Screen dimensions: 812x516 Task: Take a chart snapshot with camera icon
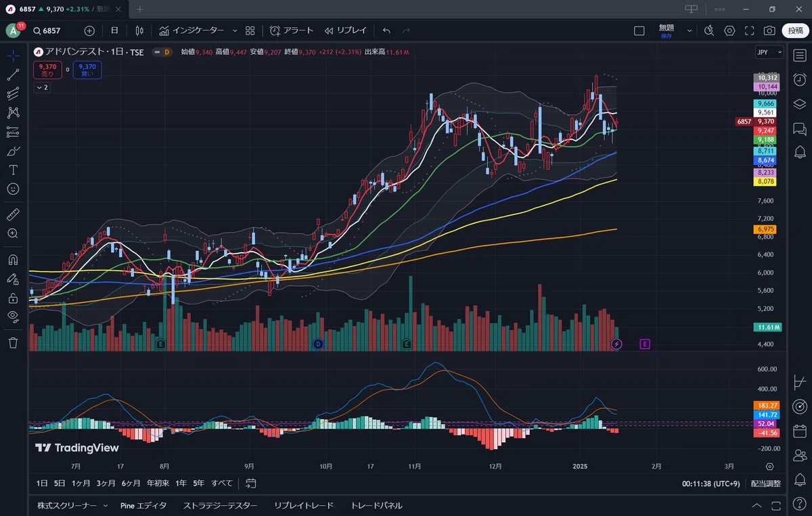pyautogui.click(x=769, y=30)
